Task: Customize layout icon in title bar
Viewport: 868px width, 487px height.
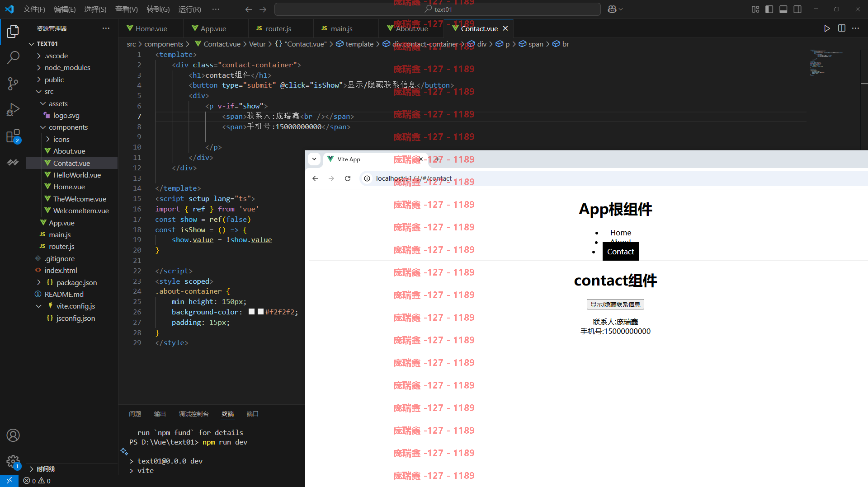Action: (x=755, y=9)
